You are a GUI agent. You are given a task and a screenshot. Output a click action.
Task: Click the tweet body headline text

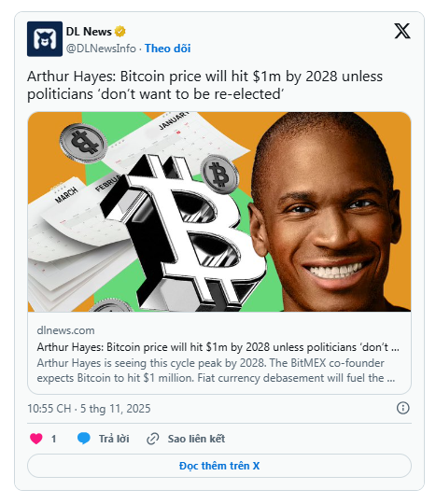(x=204, y=85)
